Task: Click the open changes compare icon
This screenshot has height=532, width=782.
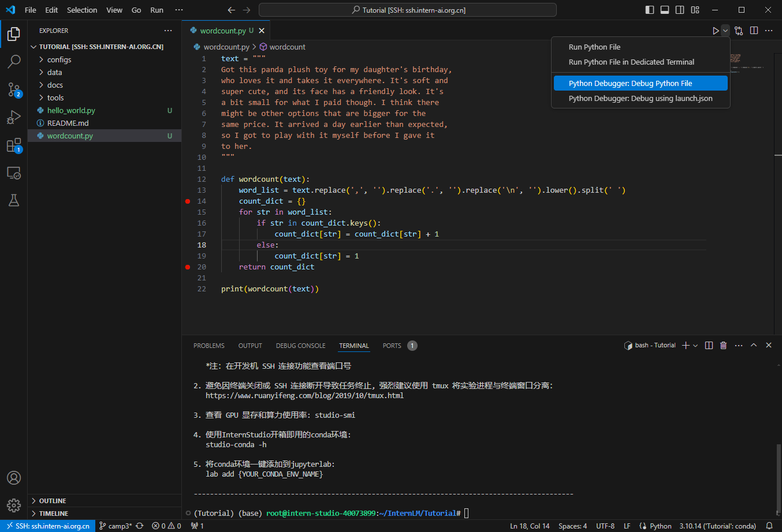Action: 739,31
